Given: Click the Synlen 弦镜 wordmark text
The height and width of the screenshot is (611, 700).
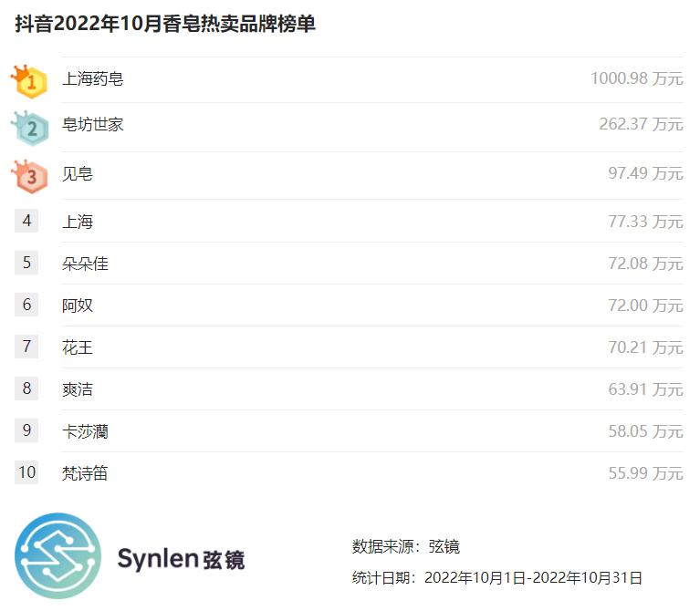Looking at the screenshot, I should click(x=181, y=559).
